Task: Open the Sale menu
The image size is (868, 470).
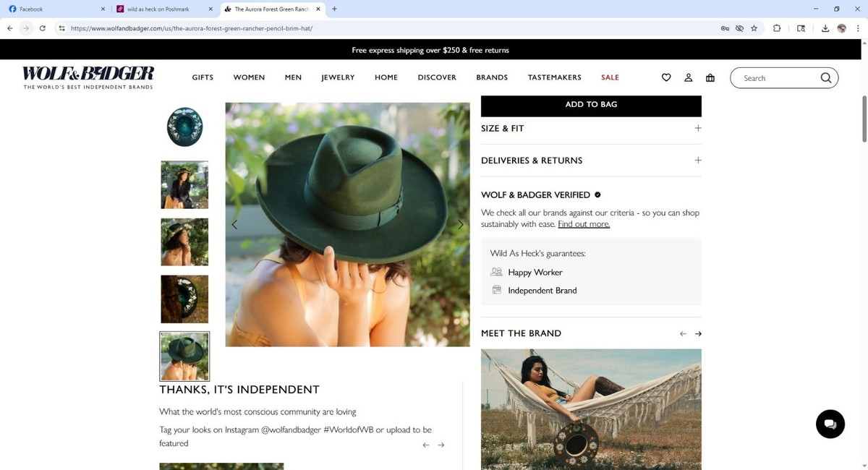Action: pyautogui.click(x=610, y=77)
